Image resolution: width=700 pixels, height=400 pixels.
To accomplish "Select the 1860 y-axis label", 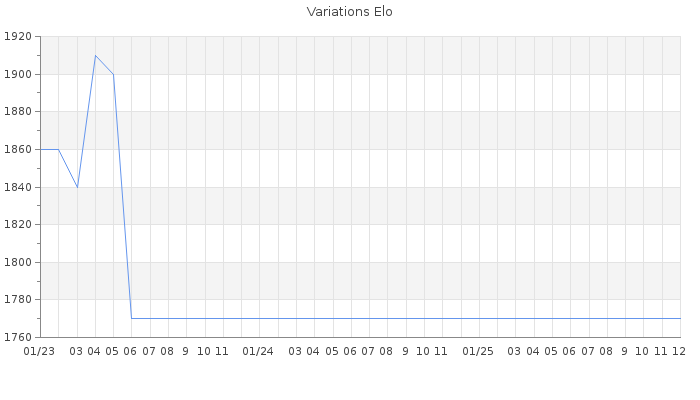I will coord(18,149).
